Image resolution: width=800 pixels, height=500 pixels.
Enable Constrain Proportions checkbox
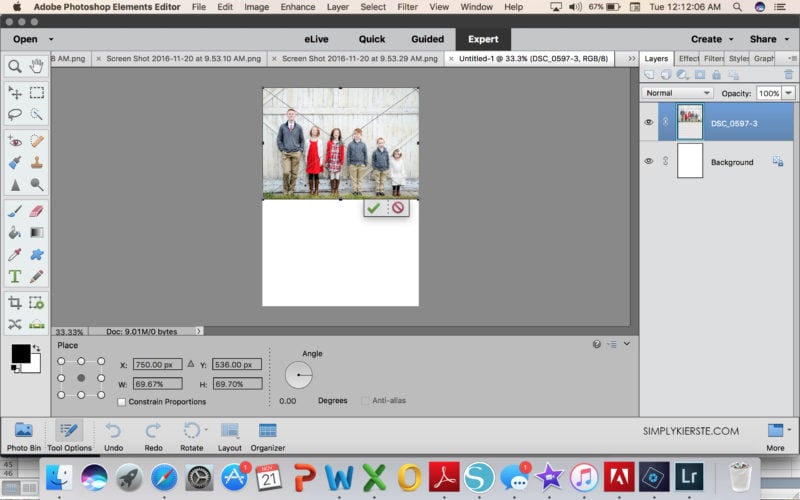pos(121,402)
